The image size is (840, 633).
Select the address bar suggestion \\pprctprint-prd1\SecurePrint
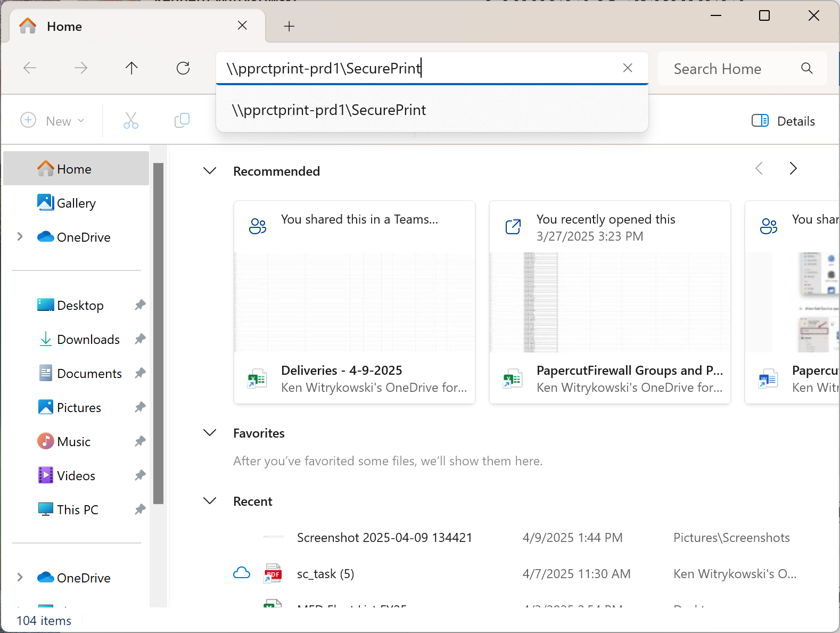(329, 110)
